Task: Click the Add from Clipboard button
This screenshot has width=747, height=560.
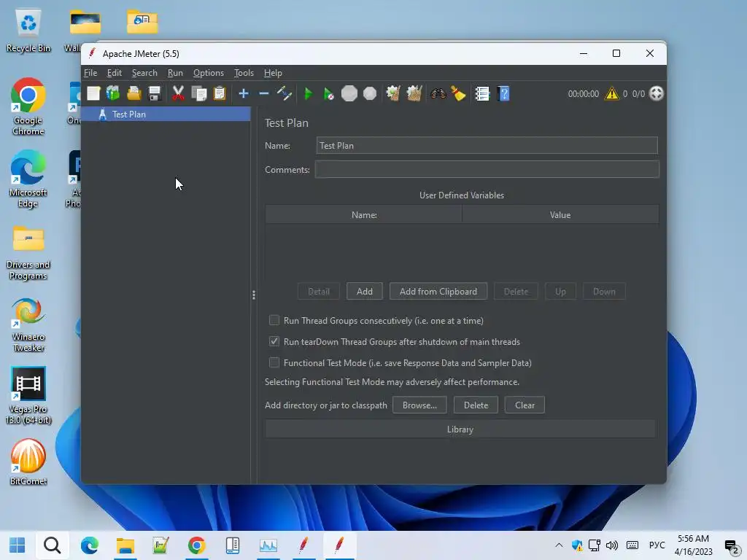Action: [x=438, y=292]
